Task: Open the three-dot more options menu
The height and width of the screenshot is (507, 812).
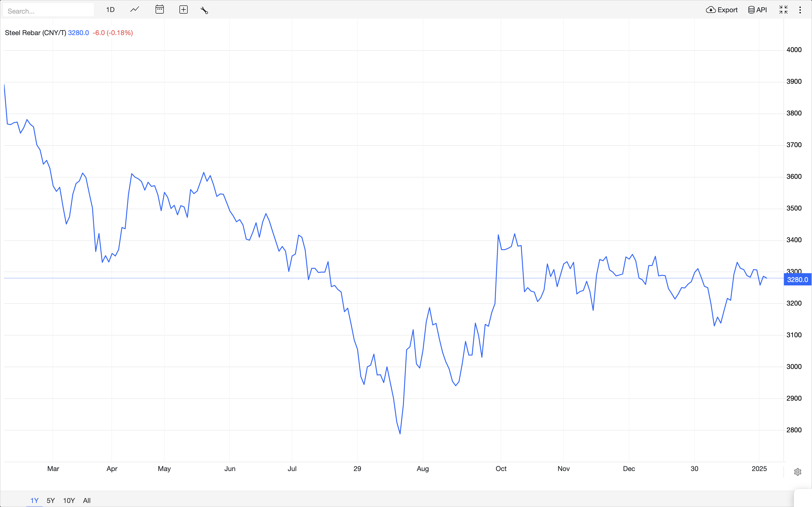Action: point(800,10)
